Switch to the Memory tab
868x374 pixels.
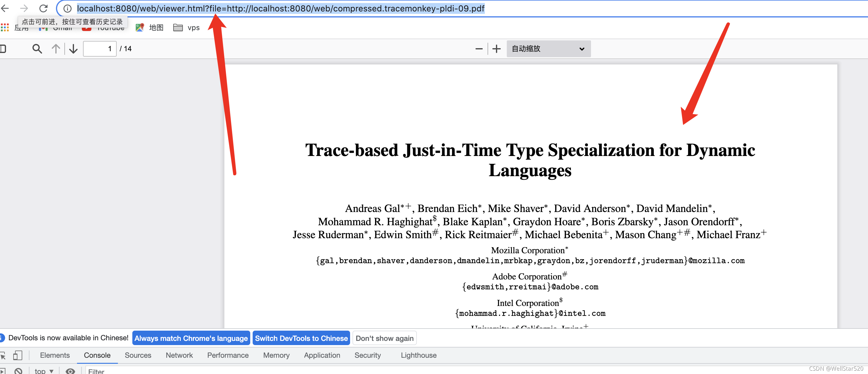click(x=276, y=355)
